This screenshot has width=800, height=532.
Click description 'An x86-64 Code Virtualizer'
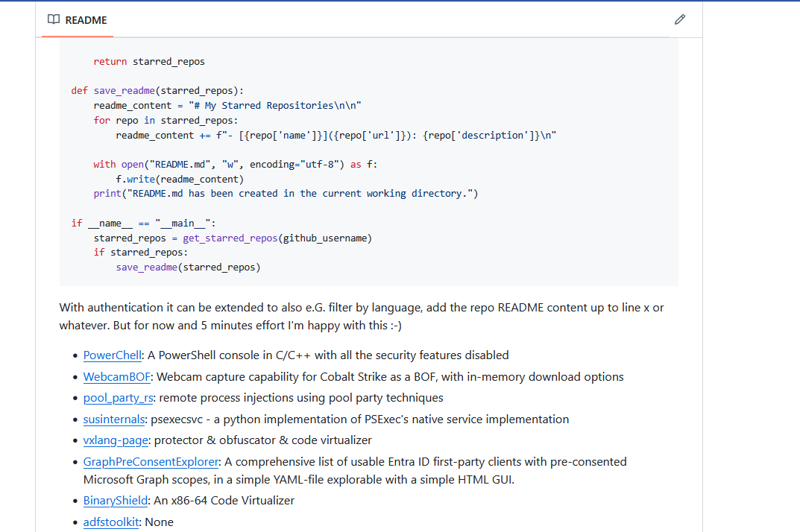224,501
